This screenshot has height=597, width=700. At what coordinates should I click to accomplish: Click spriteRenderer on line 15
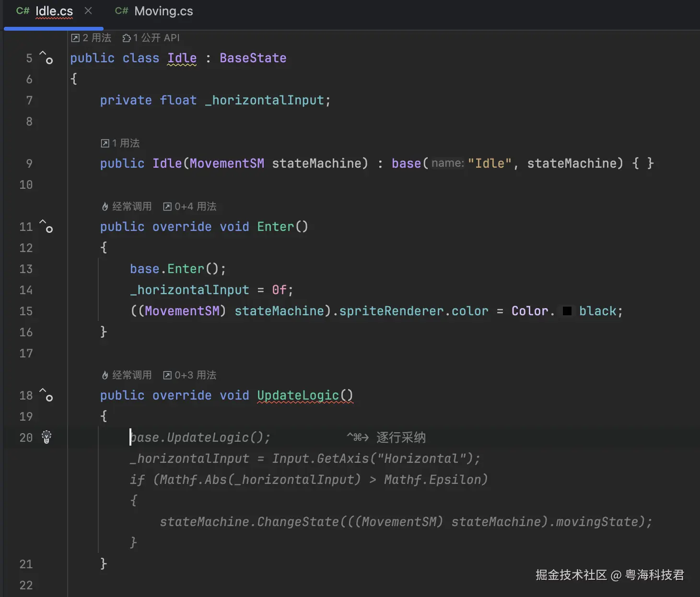[391, 311]
